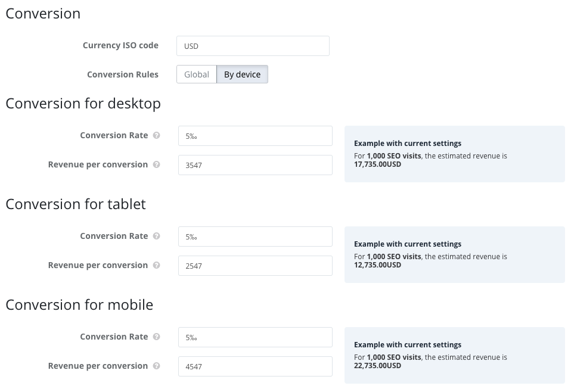Click the Conversion for mobile heading
Screen dimensions: 571x392
79,305
